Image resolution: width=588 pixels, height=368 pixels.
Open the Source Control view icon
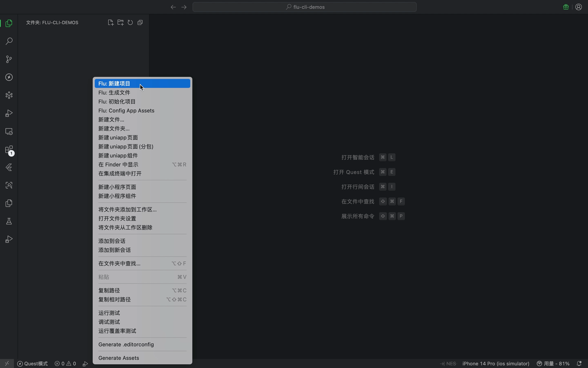9,59
